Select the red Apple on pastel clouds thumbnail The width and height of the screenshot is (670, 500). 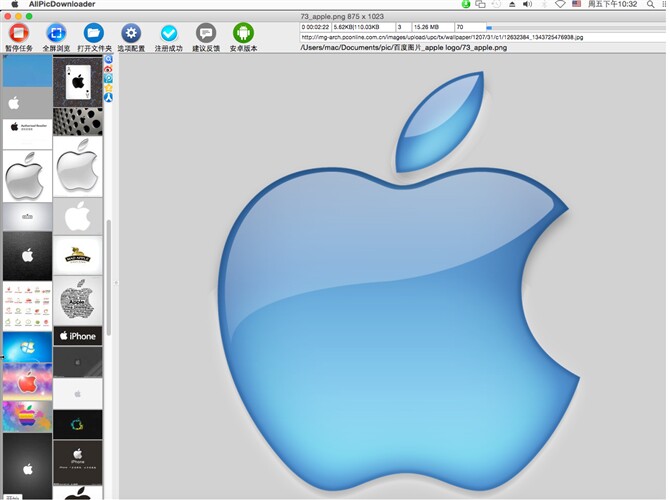28,382
